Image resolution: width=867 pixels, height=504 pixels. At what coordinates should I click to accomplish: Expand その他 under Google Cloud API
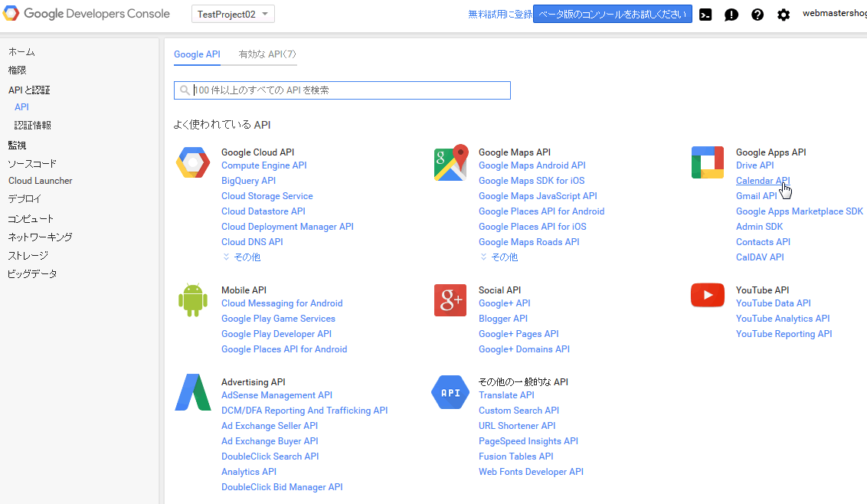coord(241,257)
